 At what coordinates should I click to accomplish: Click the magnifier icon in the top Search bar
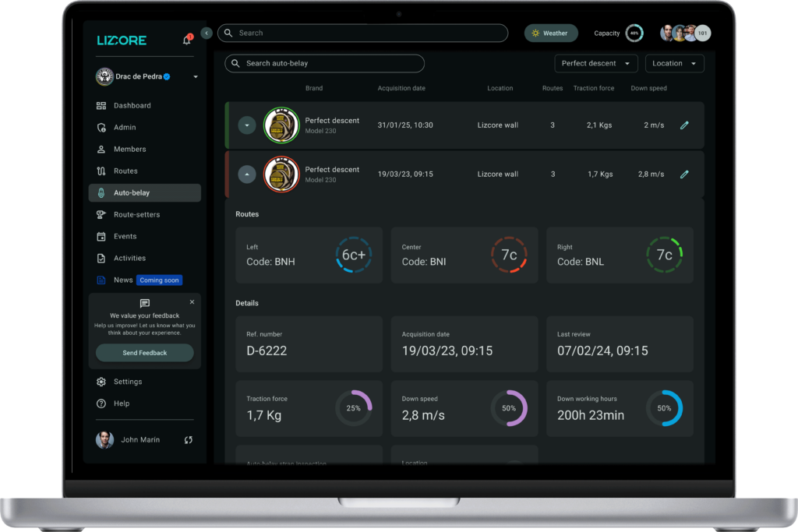point(228,33)
